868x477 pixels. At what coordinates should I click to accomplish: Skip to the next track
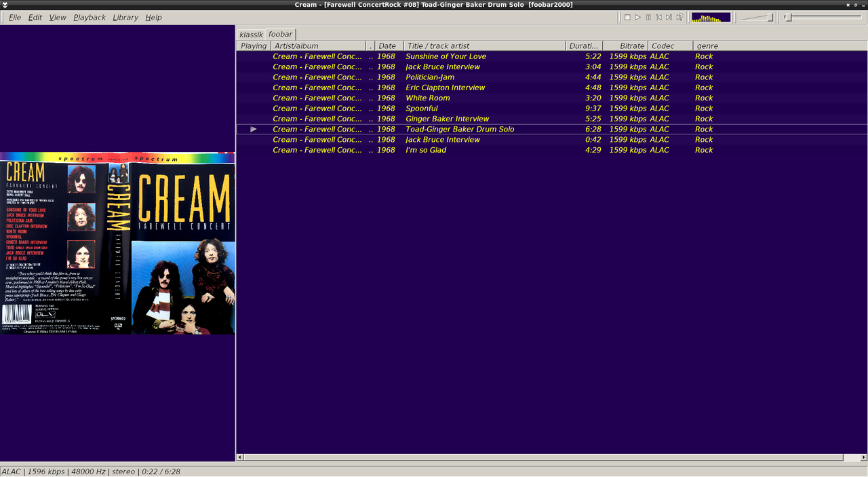tap(669, 17)
